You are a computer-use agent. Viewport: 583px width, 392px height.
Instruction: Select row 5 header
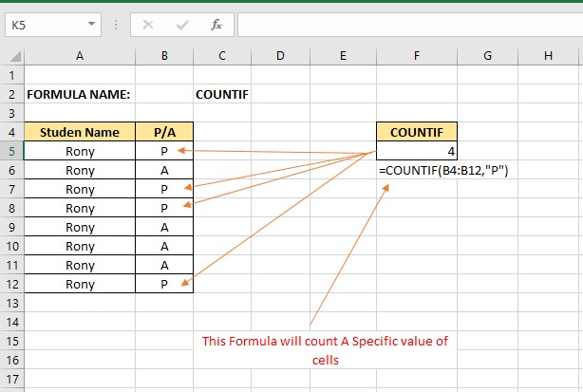[x=11, y=151]
